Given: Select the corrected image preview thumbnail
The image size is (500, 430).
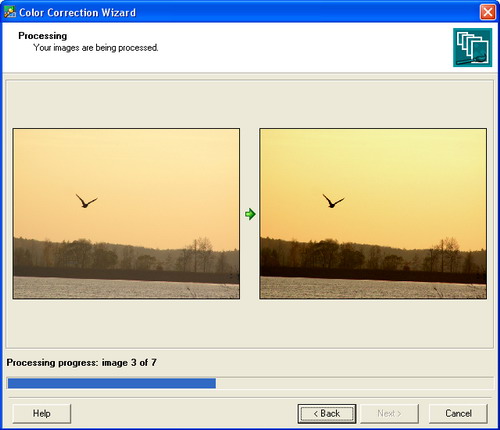Looking at the screenshot, I should tap(373, 214).
